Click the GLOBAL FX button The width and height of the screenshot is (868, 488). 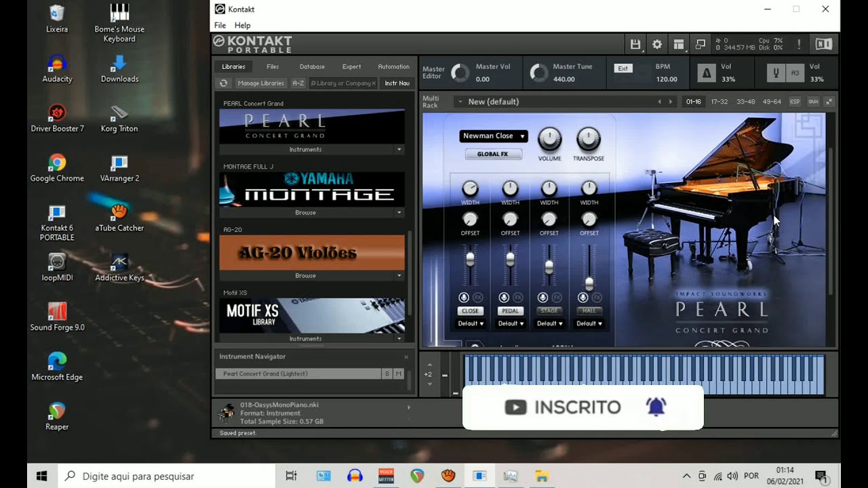tap(493, 154)
